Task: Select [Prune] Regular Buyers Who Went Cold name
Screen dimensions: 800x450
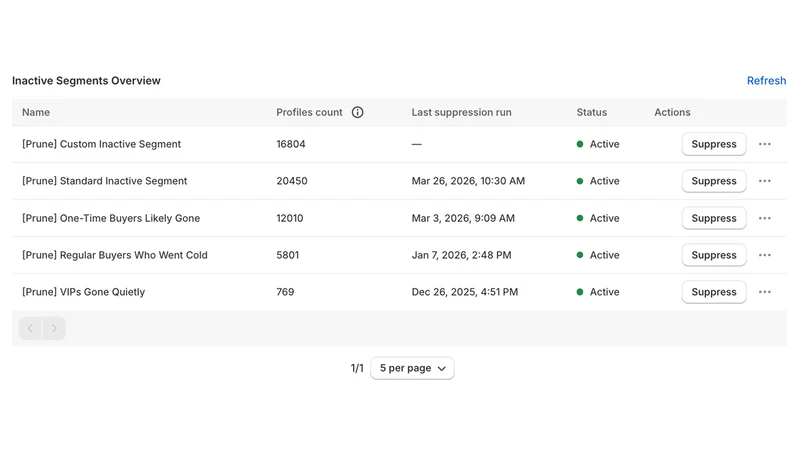Action: pos(115,255)
